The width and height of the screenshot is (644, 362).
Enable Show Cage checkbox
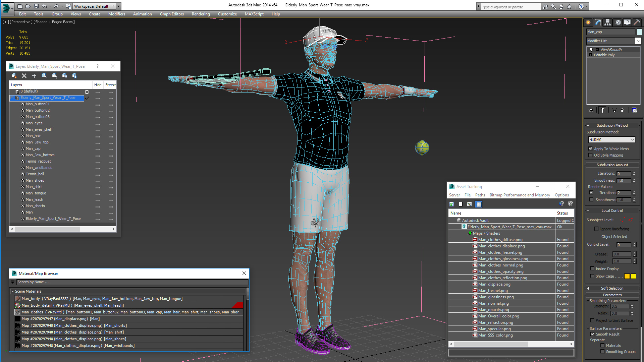click(592, 276)
